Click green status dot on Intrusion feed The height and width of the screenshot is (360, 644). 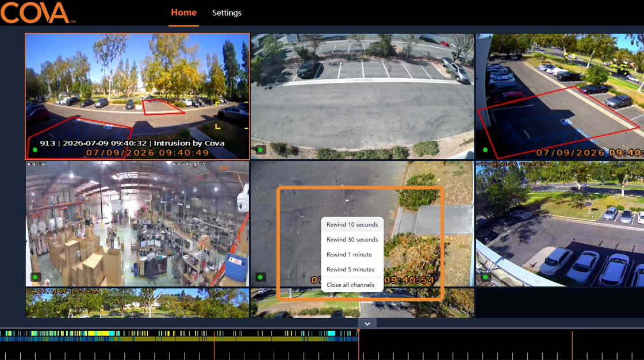pos(35,150)
